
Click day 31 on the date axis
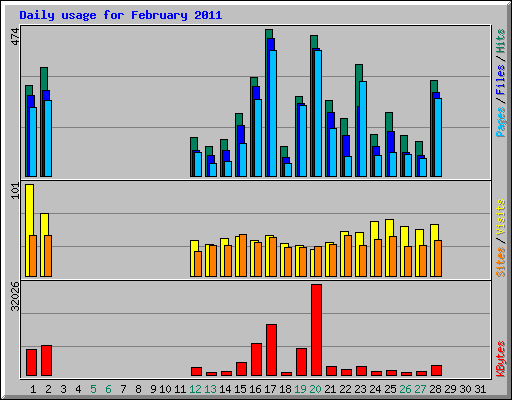pos(480,389)
